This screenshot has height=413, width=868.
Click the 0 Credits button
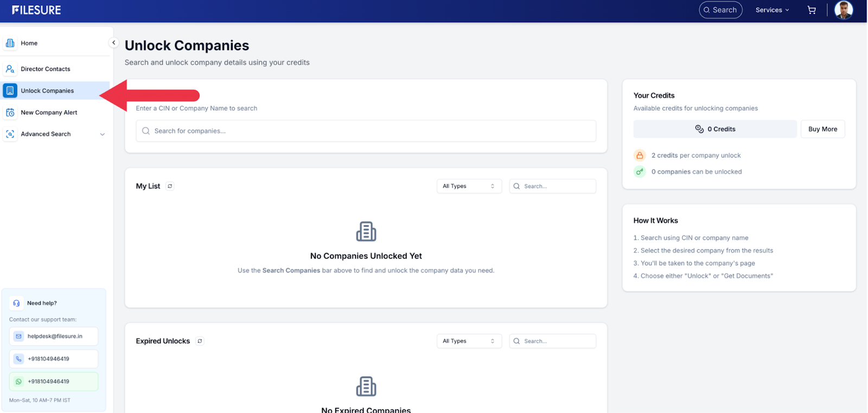[715, 130]
